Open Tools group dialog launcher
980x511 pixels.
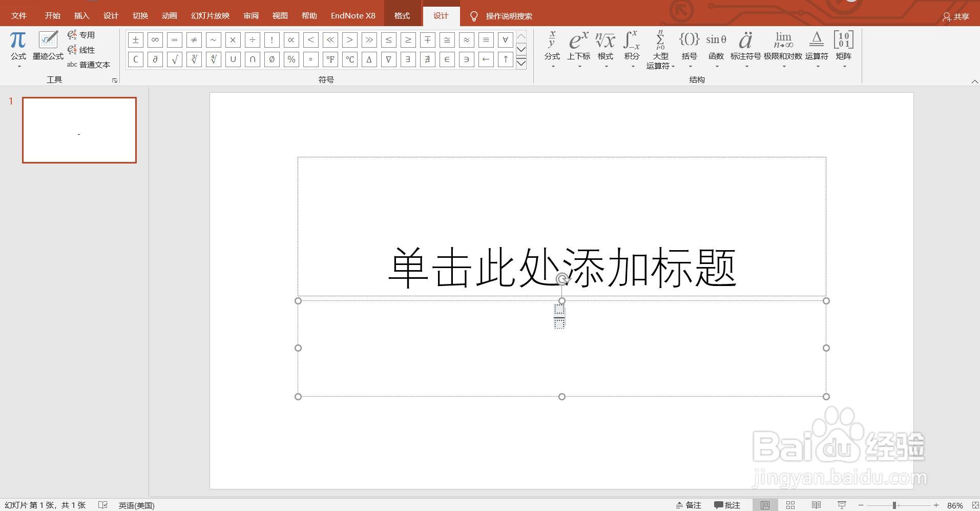point(115,80)
